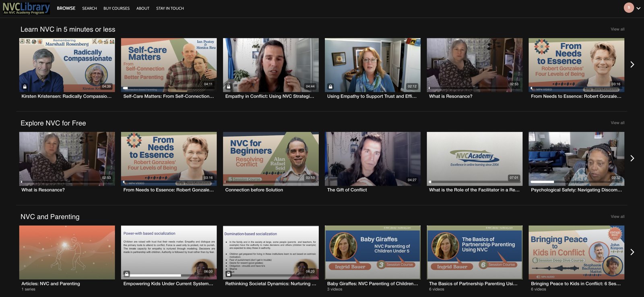
Task: View all in NVC and Parenting section
Action: click(617, 216)
